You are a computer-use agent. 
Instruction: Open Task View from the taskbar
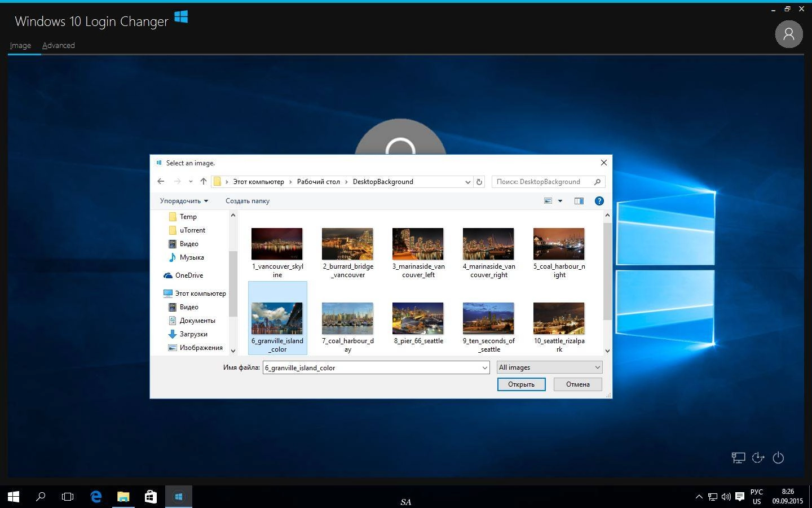tap(68, 497)
